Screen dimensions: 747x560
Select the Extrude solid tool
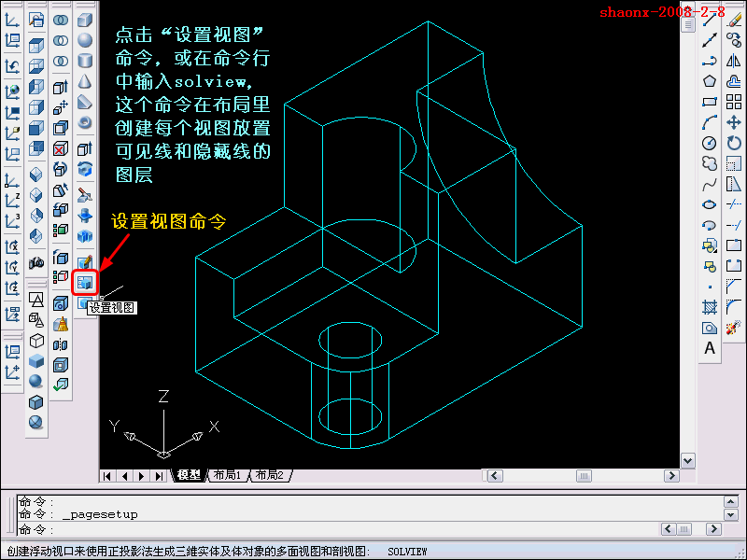point(85,149)
